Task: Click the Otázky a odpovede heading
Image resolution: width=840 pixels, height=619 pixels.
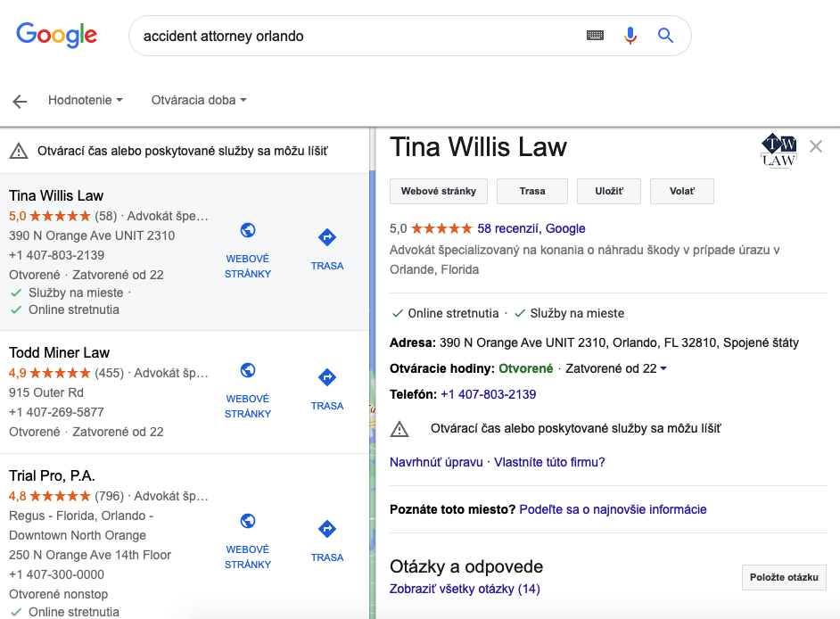Action: click(466, 566)
